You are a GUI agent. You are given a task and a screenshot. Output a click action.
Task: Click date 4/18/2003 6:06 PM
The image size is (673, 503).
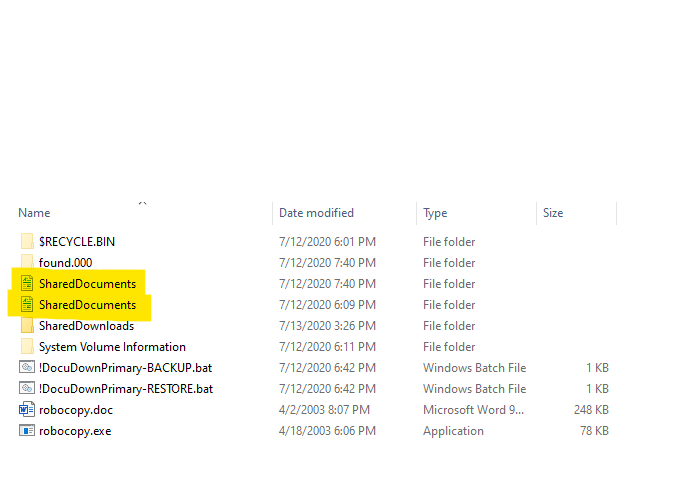coord(327,431)
